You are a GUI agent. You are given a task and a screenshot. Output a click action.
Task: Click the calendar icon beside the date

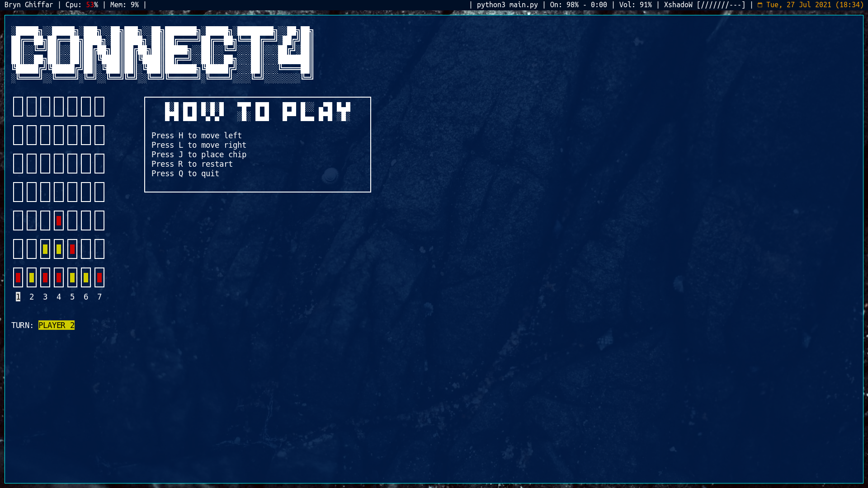pyautogui.click(x=760, y=5)
